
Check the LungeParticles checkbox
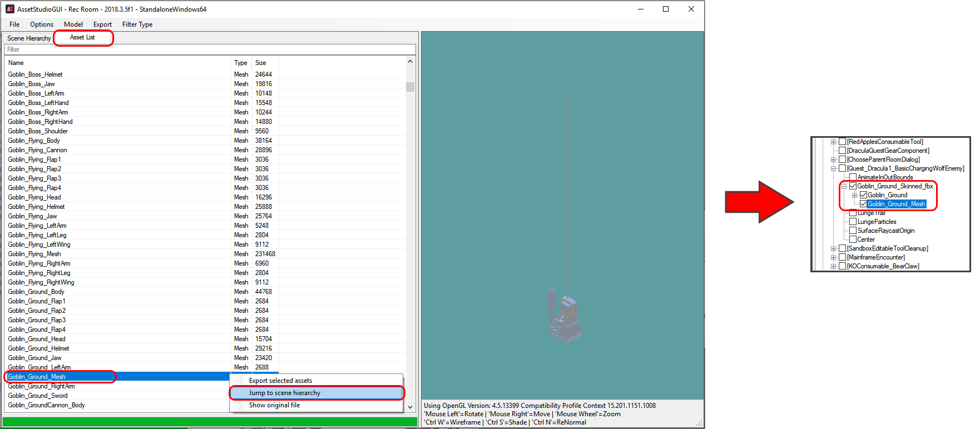click(x=853, y=222)
